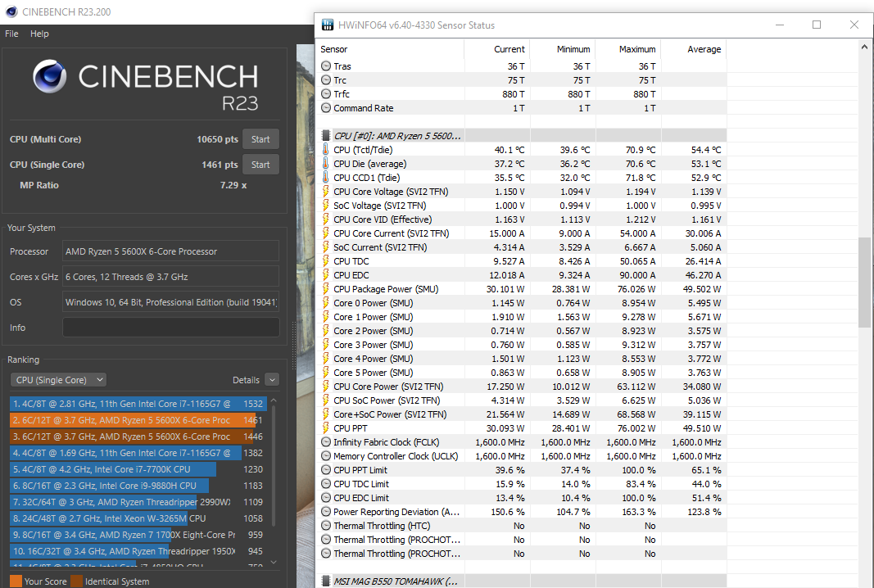Expand the Details chevron in Ranking
This screenshot has height=588, width=874.
pos(272,380)
